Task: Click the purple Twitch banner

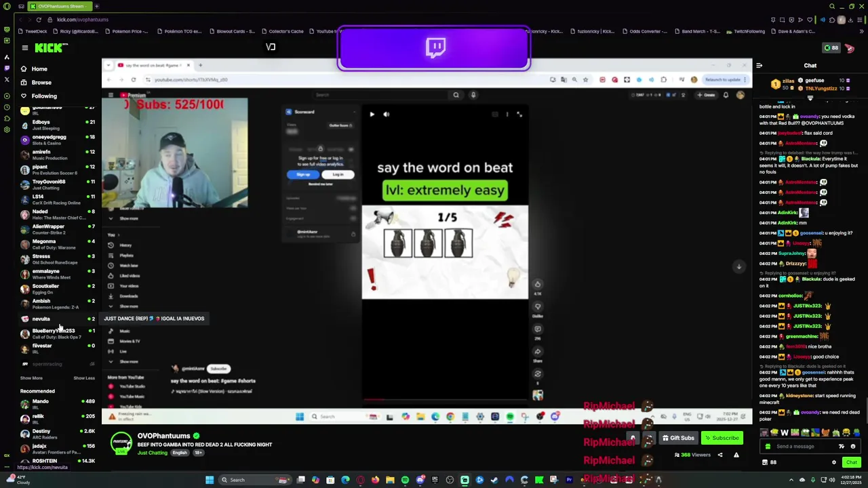Action: pyautogui.click(x=434, y=48)
